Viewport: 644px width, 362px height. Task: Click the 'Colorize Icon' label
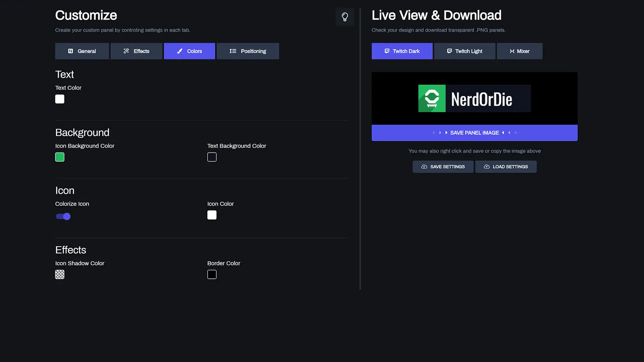[x=72, y=204]
